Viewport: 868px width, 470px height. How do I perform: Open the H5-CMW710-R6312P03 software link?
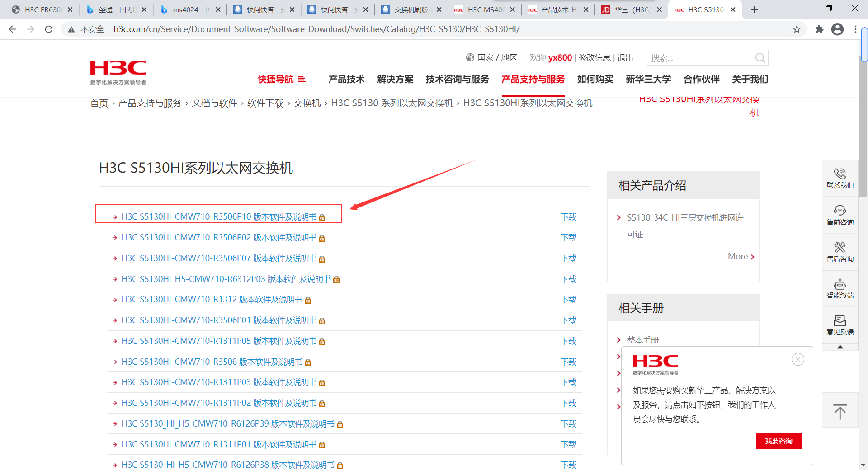click(226, 279)
